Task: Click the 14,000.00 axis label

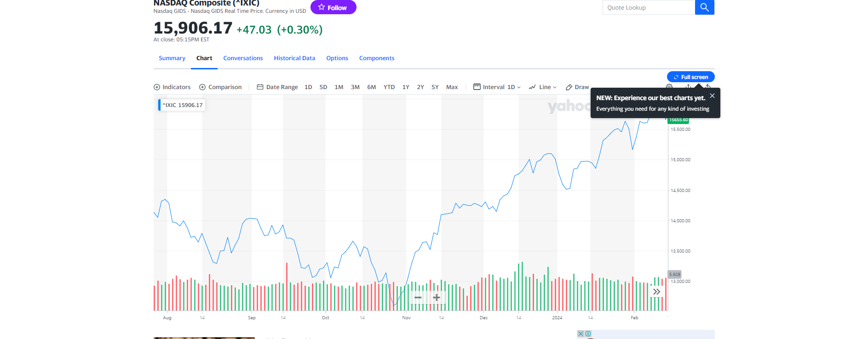Action: click(x=680, y=221)
